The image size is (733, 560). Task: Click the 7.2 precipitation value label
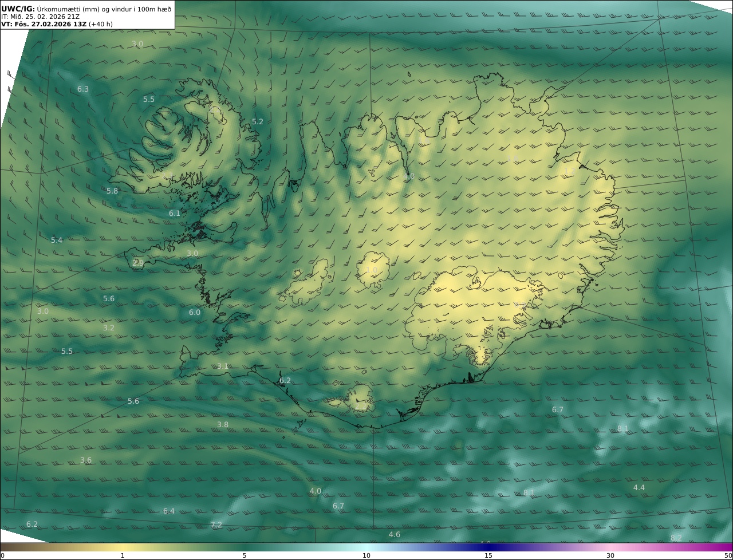click(x=216, y=524)
